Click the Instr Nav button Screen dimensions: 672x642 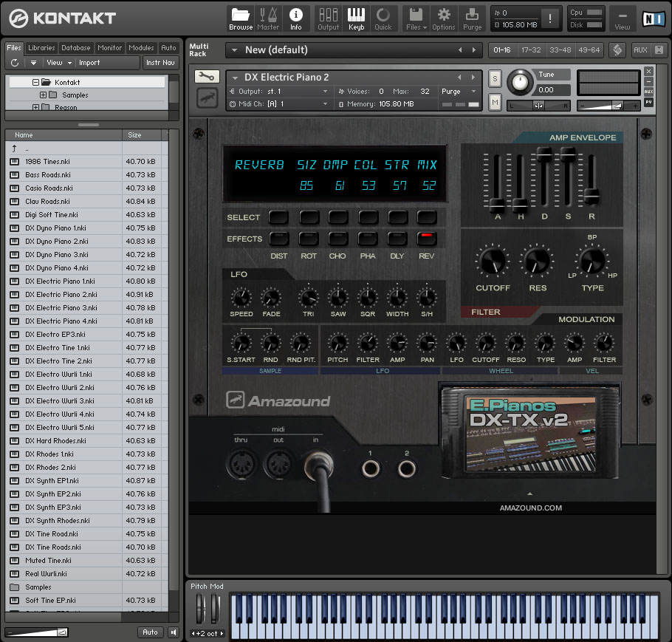pyautogui.click(x=160, y=63)
